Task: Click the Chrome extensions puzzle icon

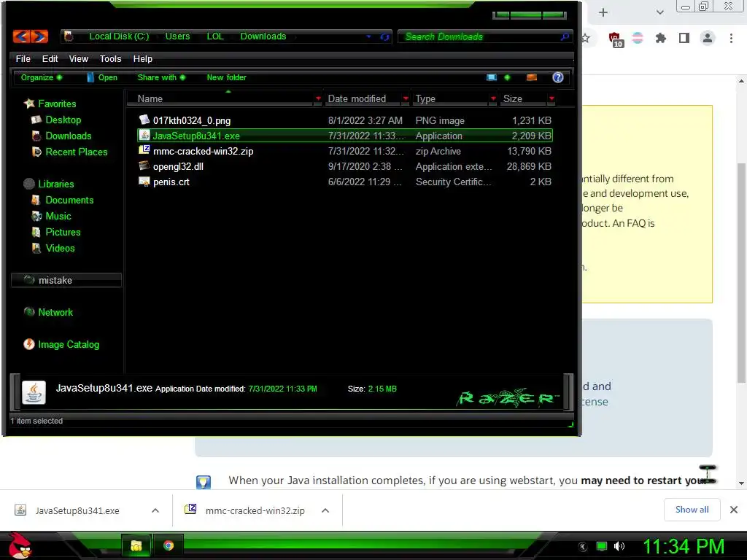Action: (x=660, y=38)
